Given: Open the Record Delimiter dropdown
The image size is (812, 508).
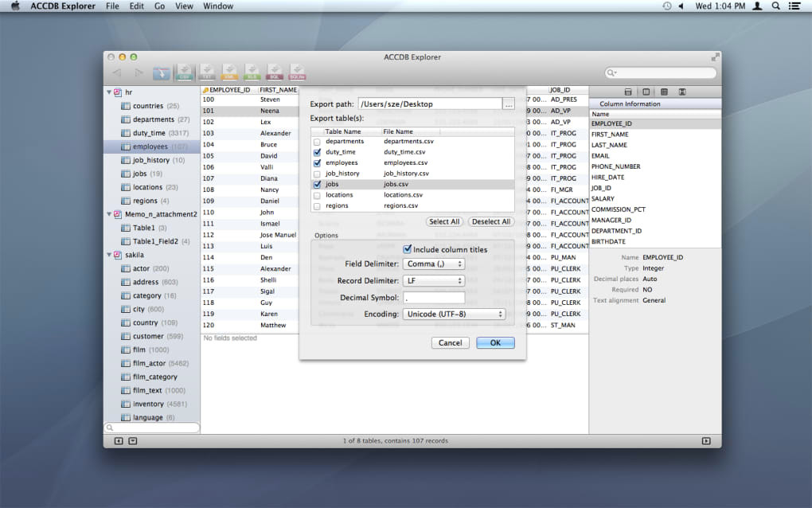Looking at the screenshot, I should click(x=433, y=280).
